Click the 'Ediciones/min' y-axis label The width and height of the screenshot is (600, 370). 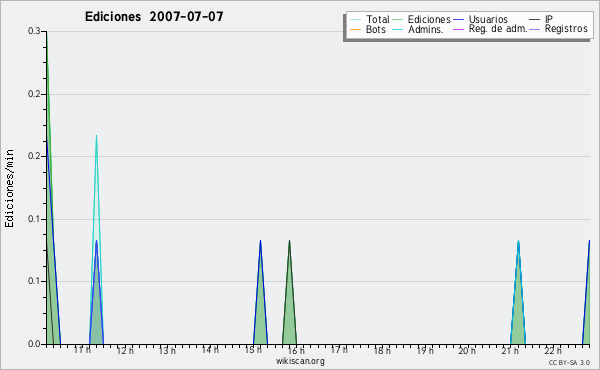(9, 188)
